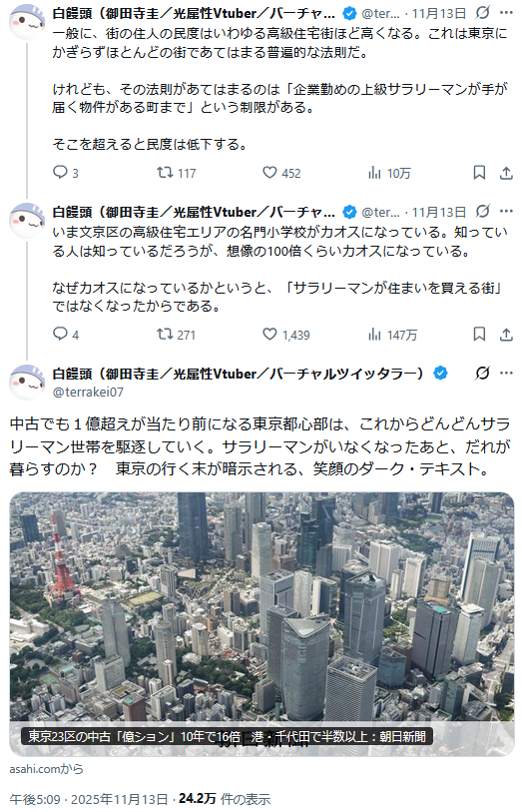Viewport: 521px width, 812px height.
Task: Bookmark the second tweet about 文京区
Action: 480,334
